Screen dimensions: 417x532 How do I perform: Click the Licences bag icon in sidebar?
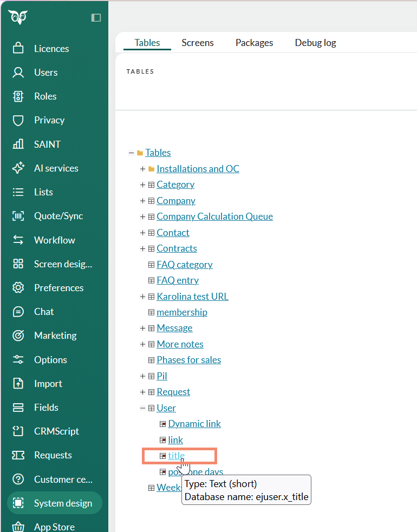click(18, 48)
